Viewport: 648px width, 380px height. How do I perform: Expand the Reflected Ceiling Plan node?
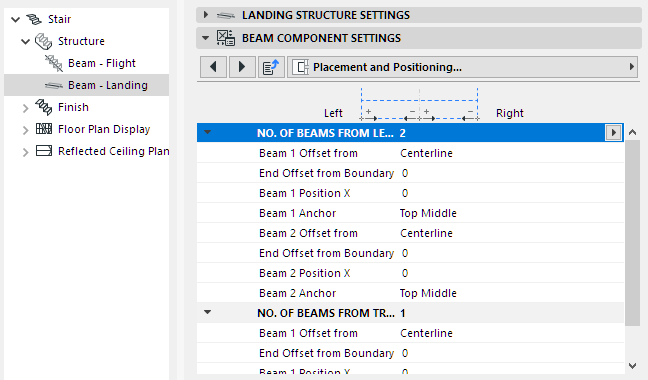[26, 152]
